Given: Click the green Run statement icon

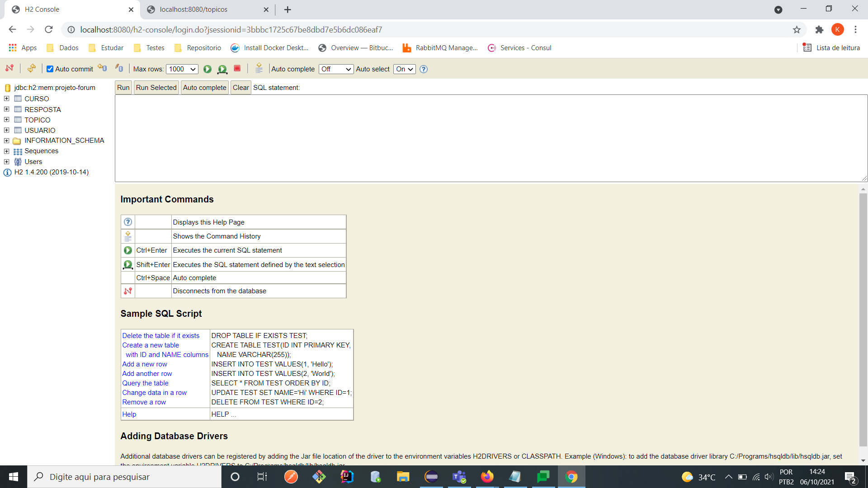Looking at the screenshot, I should pos(208,69).
